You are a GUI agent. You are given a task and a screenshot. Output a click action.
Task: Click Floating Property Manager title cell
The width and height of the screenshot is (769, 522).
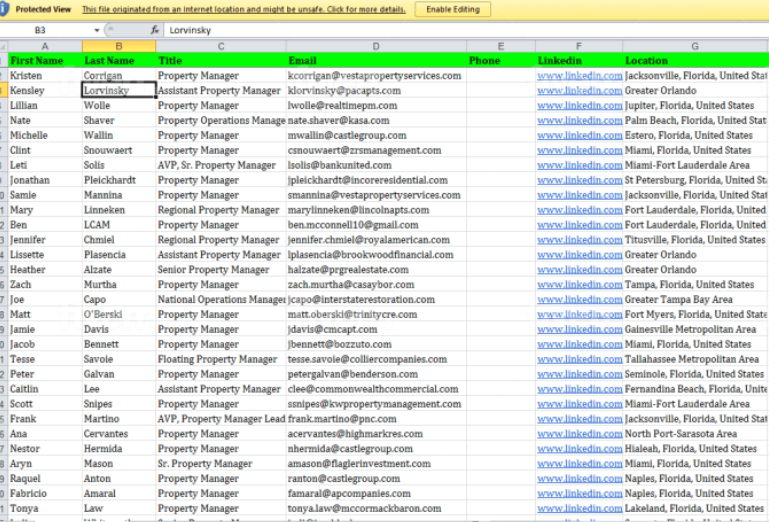coord(221,359)
